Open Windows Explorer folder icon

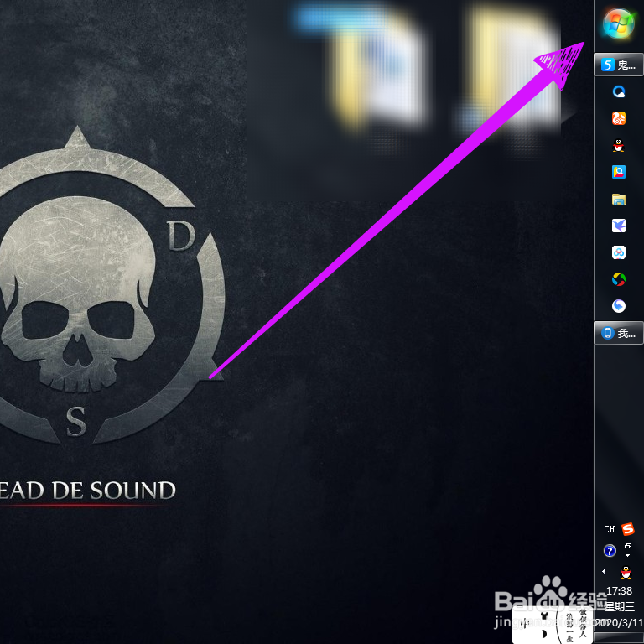[x=619, y=200]
